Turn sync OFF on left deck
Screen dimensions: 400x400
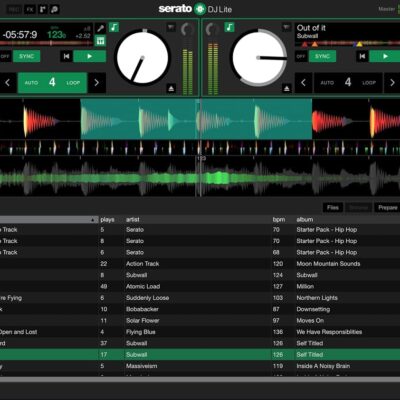(5, 56)
